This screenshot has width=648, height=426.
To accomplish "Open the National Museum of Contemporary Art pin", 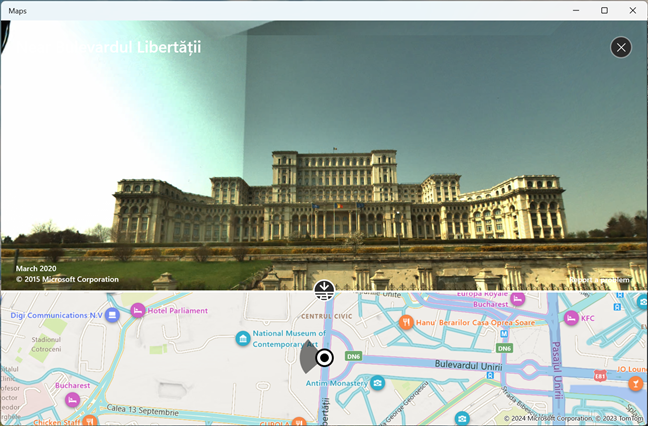I will point(243,339).
